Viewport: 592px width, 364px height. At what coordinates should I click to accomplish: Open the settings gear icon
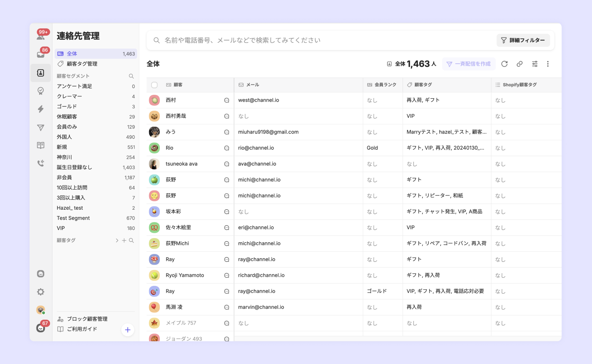(x=41, y=292)
